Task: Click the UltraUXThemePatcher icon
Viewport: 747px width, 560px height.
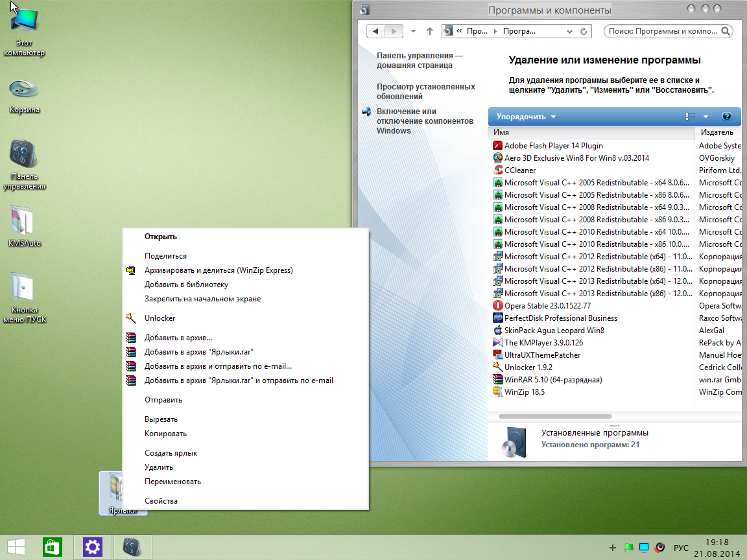Action: tap(497, 355)
